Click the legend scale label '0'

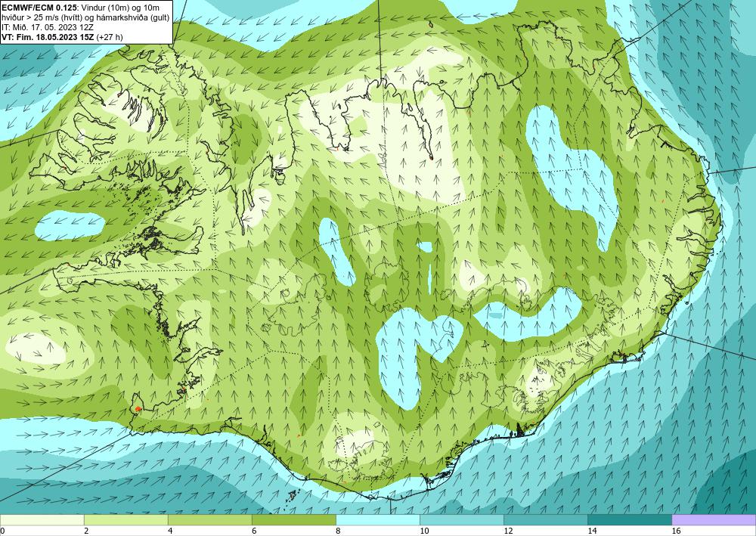tap(2, 531)
